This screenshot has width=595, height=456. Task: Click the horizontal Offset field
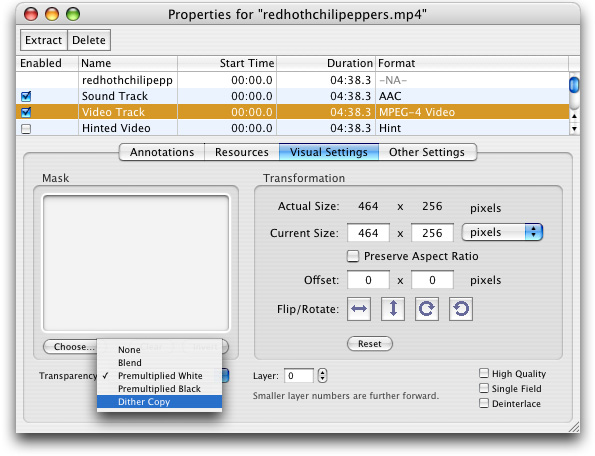[x=368, y=280]
